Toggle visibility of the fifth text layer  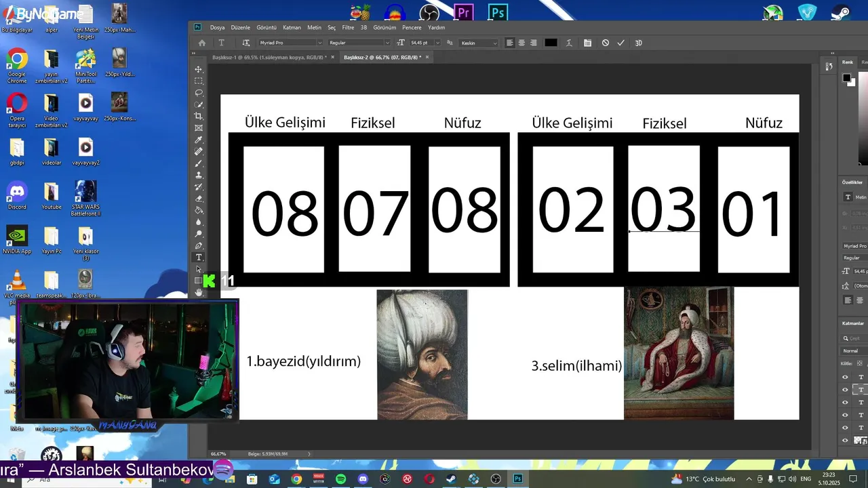click(845, 428)
